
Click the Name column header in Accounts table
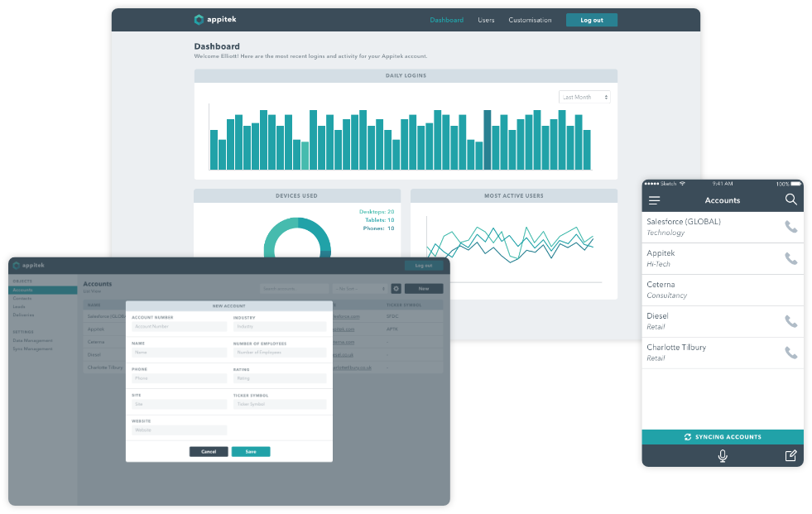click(x=94, y=305)
